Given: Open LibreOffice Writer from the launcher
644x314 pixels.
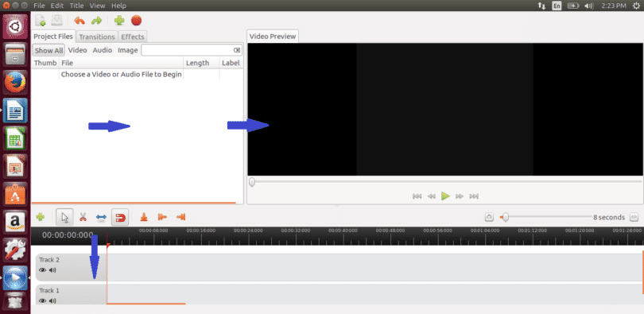Looking at the screenshot, I should click(x=16, y=110).
